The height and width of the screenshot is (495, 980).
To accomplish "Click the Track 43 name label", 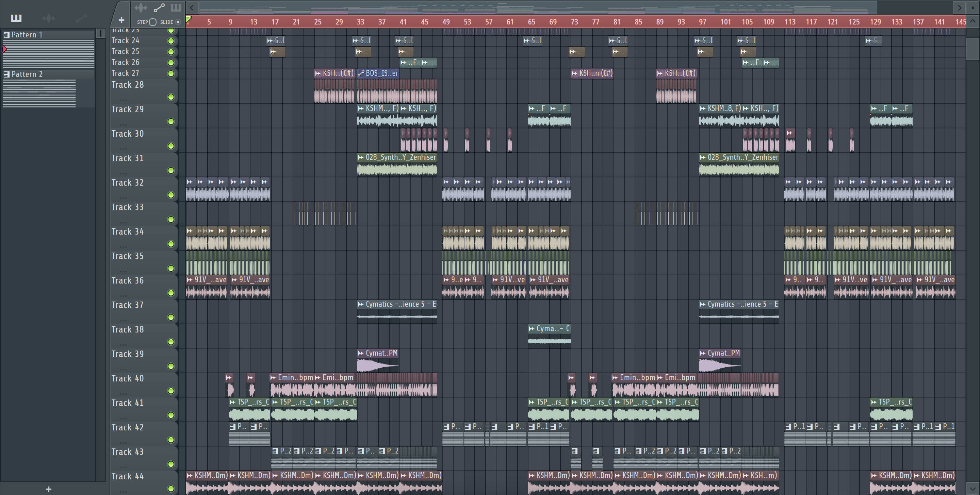I will point(128,452).
